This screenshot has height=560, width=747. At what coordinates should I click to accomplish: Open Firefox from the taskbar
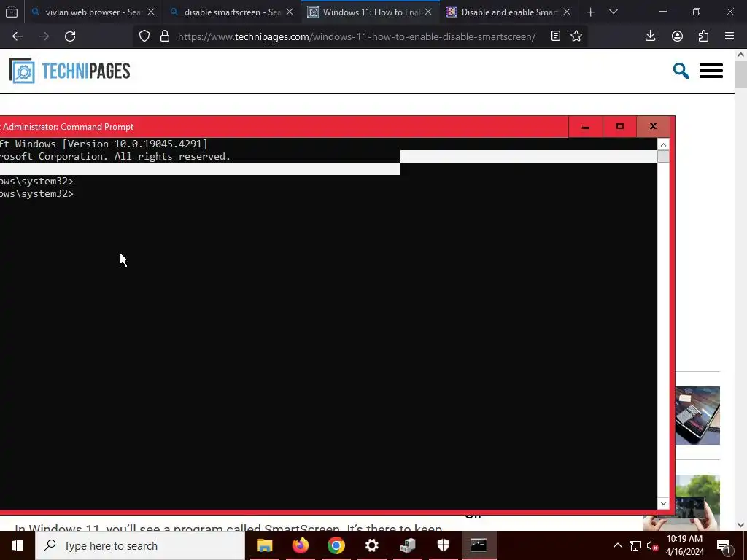click(300, 545)
